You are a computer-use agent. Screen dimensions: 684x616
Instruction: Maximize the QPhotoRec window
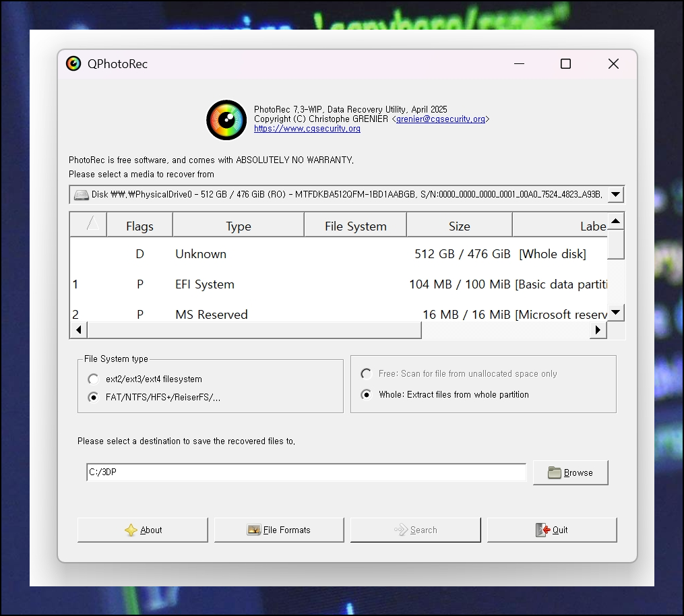[566, 64]
